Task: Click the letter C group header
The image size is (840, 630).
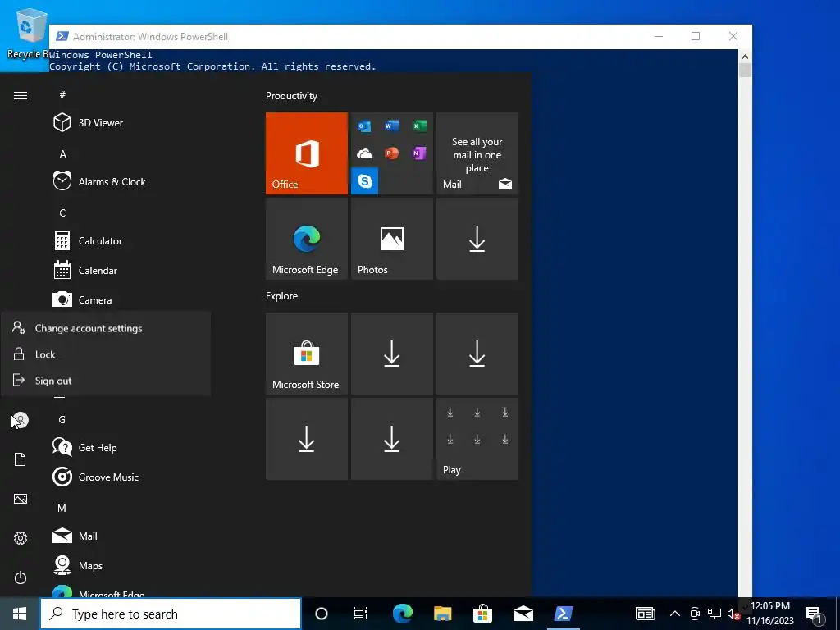Action: tap(62, 212)
